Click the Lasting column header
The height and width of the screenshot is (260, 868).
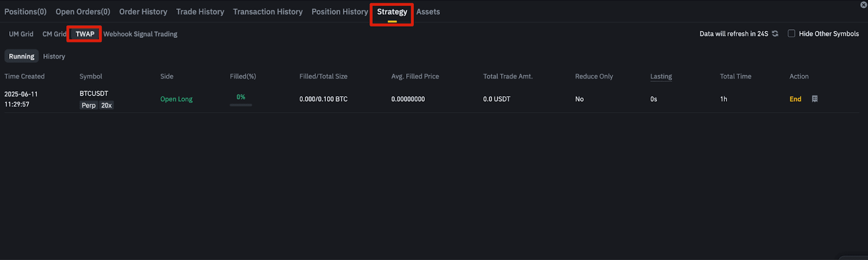pyautogui.click(x=661, y=77)
